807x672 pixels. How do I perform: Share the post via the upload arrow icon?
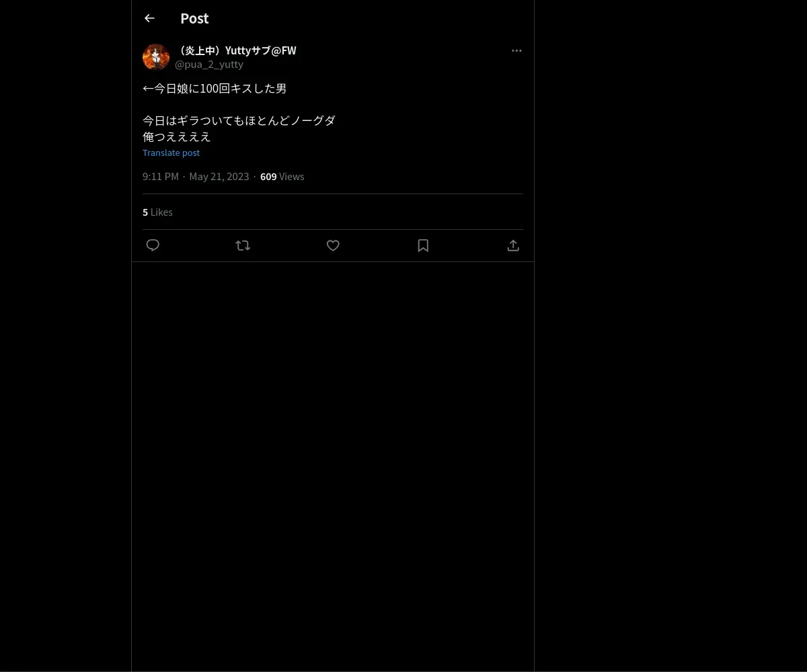(x=513, y=245)
